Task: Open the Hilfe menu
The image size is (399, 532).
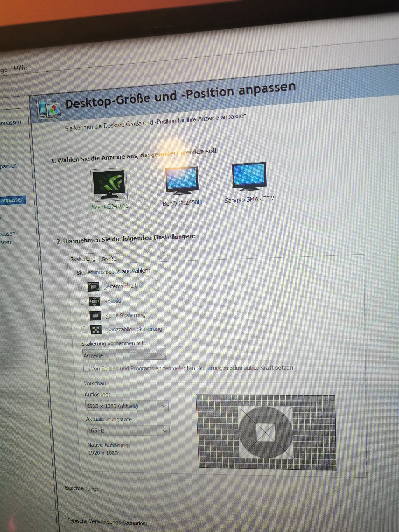Action: (20, 68)
